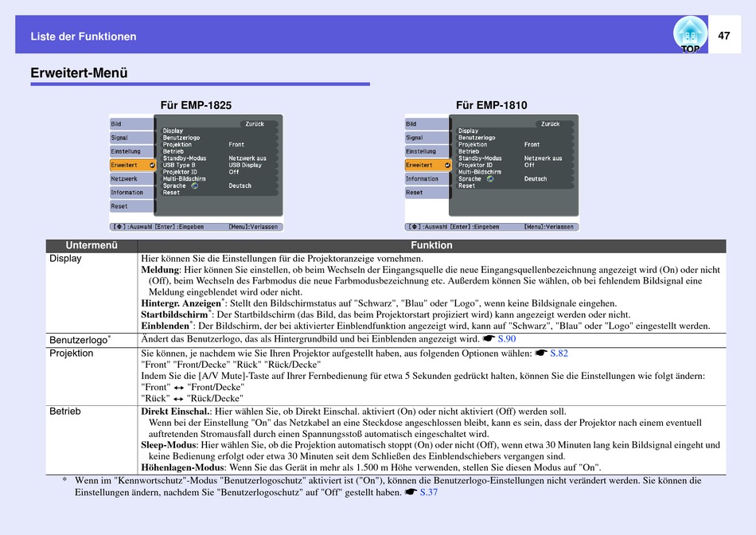Select Signal tab in EMP-1810 menu

point(427,138)
